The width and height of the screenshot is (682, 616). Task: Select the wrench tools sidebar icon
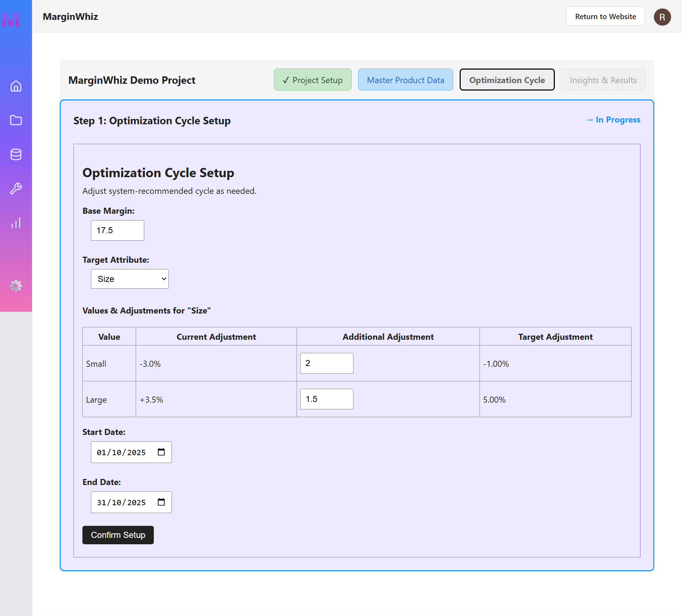click(16, 189)
